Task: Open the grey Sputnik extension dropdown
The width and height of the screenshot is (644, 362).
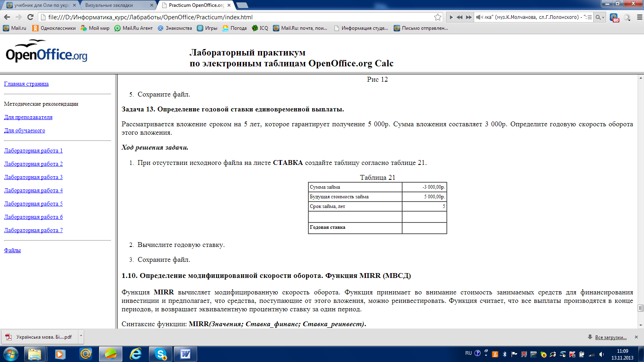Action: [x=627, y=17]
